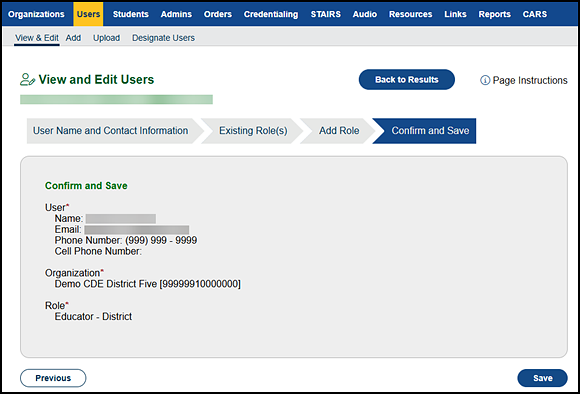Select the Users menu tab
580x394 pixels.
(x=88, y=14)
